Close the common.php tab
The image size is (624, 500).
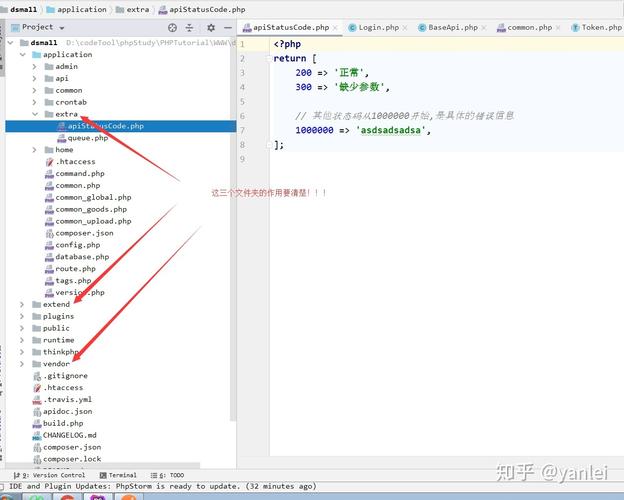coord(558,28)
